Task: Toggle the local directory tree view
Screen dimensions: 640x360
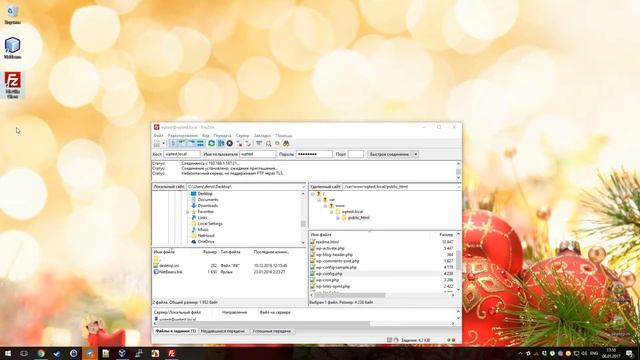Action: (x=182, y=144)
